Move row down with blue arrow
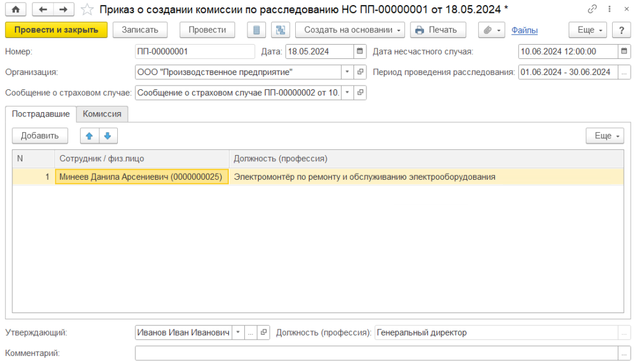The image size is (635, 364). [x=107, y=136]
